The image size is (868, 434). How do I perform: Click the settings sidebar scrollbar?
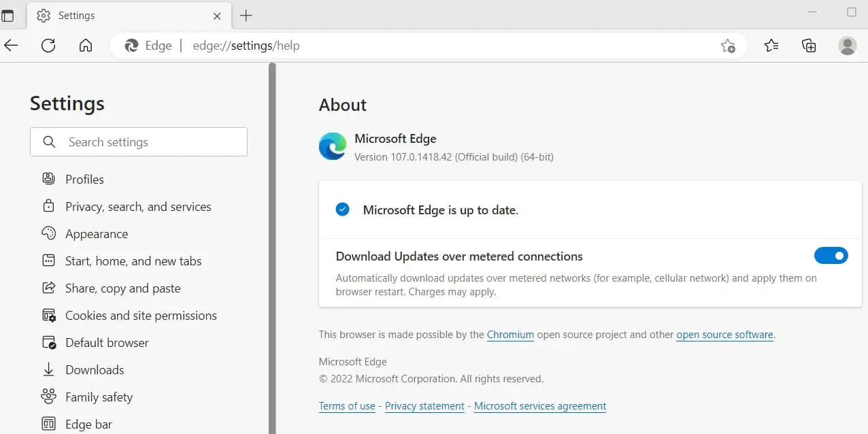click(x=272, y=245)
